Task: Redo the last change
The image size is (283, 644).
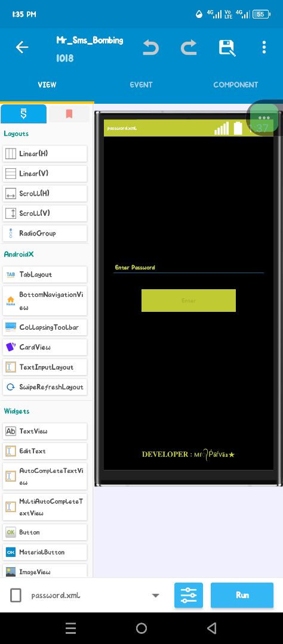Action: 189,48
